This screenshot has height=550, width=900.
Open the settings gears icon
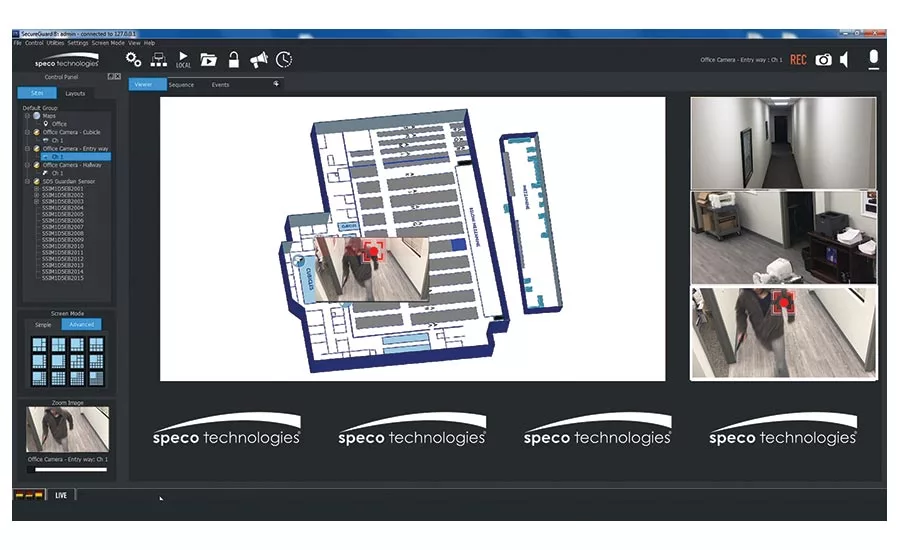click(133, 60)
